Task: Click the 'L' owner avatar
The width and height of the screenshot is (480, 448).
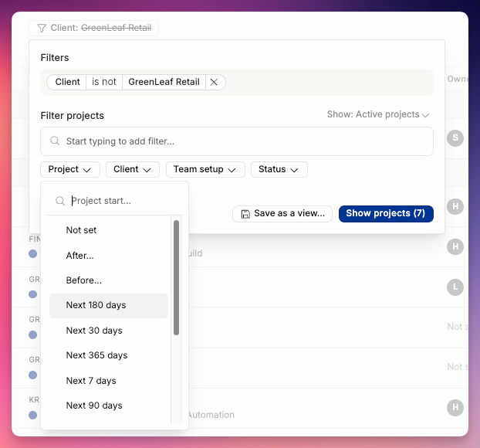Action: [x=455, y=287]
